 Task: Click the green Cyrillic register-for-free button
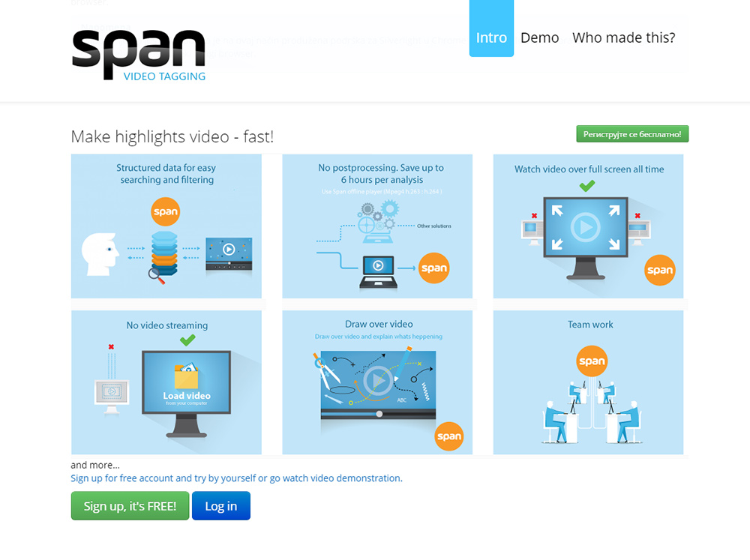point(632,134)
